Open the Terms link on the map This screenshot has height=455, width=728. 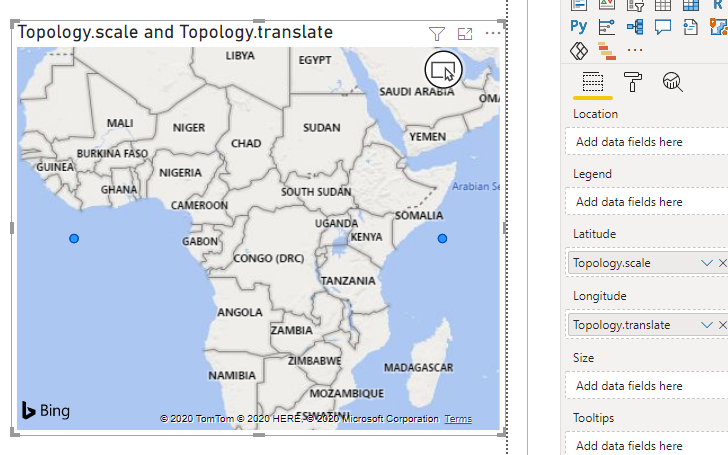(x=458, y=419)
